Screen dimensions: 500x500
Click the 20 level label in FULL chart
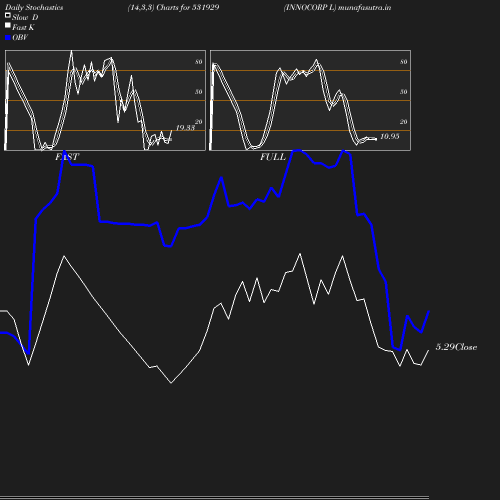tap(404, 122)
